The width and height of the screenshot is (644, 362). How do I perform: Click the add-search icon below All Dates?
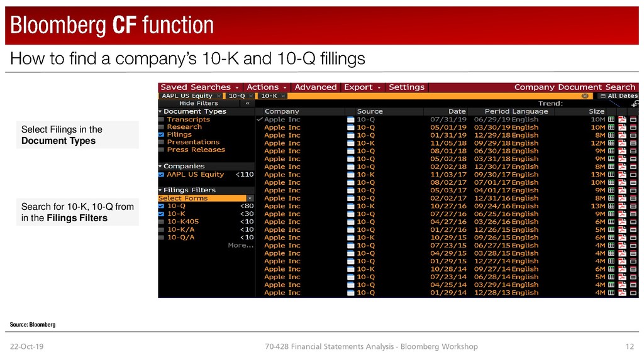click(x=635, y=104)
